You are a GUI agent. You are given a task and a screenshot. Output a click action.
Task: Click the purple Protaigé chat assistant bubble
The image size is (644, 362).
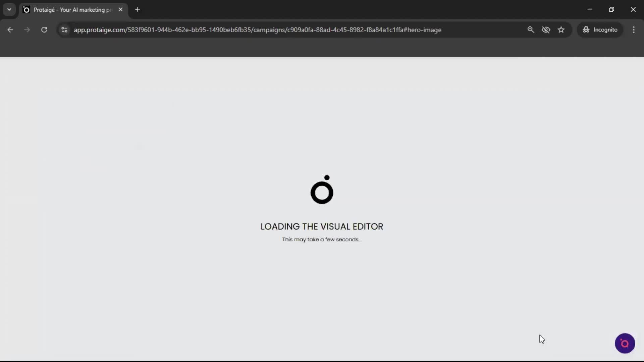pos(625,343)
